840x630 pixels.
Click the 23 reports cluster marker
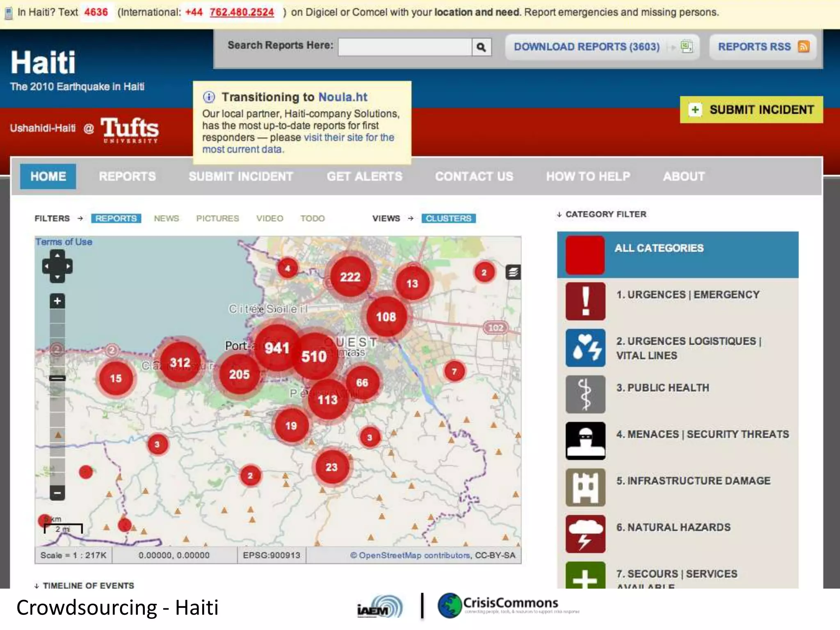pyautogui.click(x=331, y=467)
